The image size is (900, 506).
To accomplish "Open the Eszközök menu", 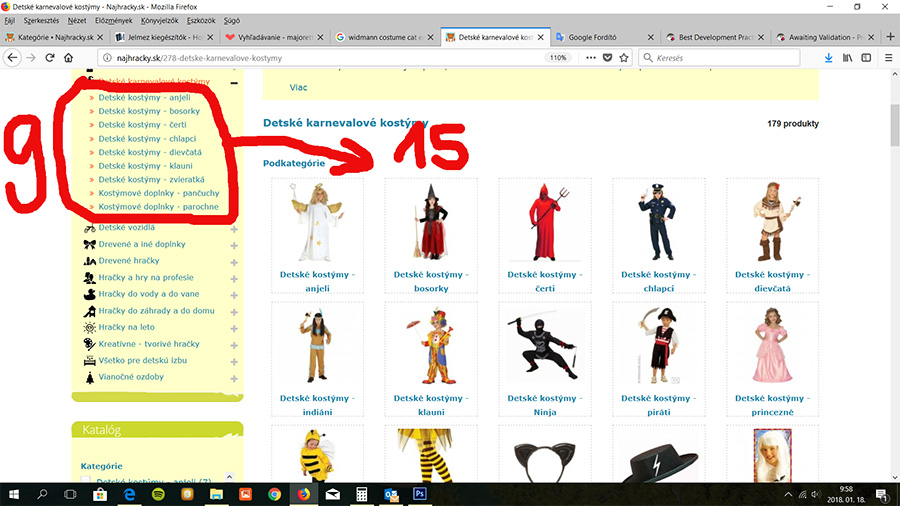I will click(201, 21).
